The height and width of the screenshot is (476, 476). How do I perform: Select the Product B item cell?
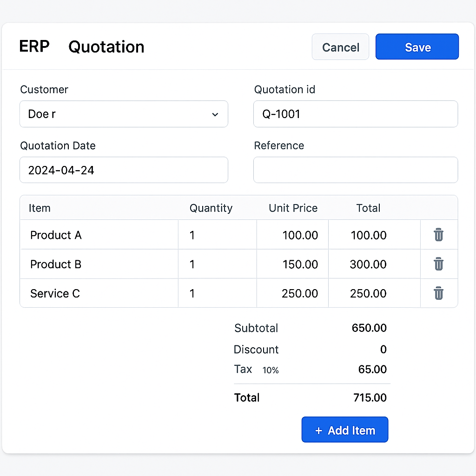pos(99,264)
